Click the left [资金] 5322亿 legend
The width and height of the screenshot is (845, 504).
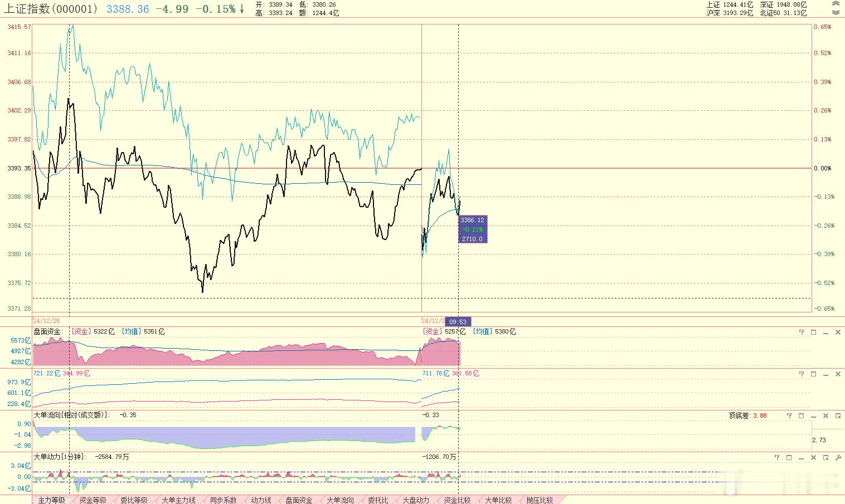pos(93,331)
